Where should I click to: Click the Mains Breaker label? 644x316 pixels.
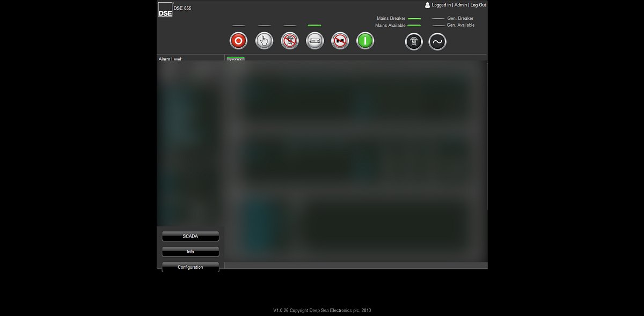pos(391,18)
